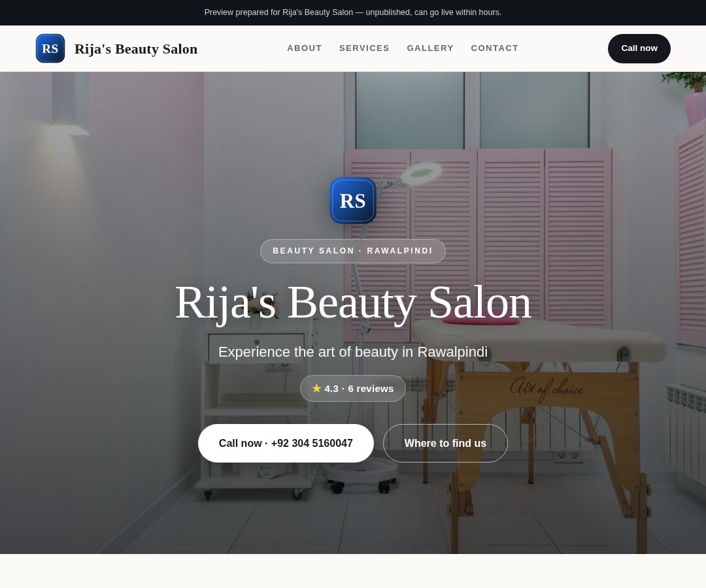Click the RS logo icon in header

(x=50, y=48)
